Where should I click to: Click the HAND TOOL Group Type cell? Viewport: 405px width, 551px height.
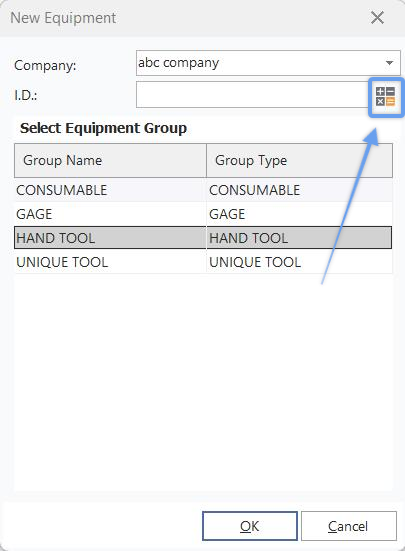300,238
